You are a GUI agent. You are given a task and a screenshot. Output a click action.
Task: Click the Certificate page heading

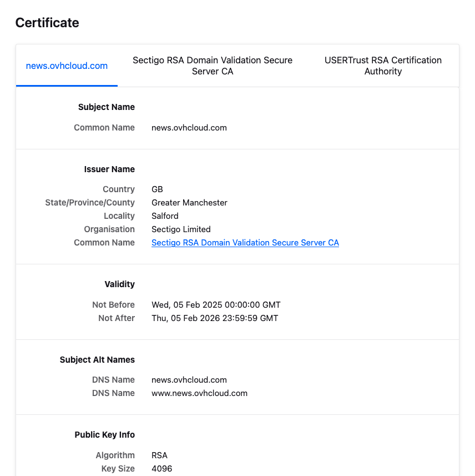[x=47, y=23]
